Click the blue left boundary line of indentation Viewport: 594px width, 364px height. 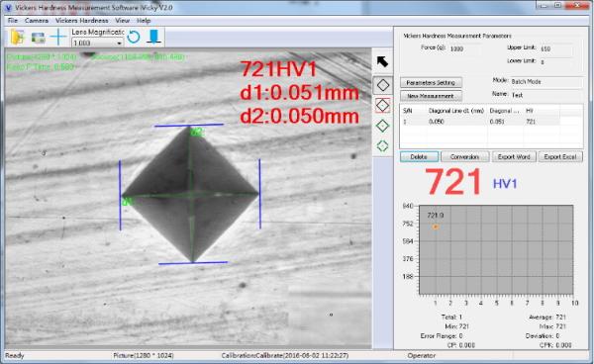pyautogui.click(x=120, y=195)
